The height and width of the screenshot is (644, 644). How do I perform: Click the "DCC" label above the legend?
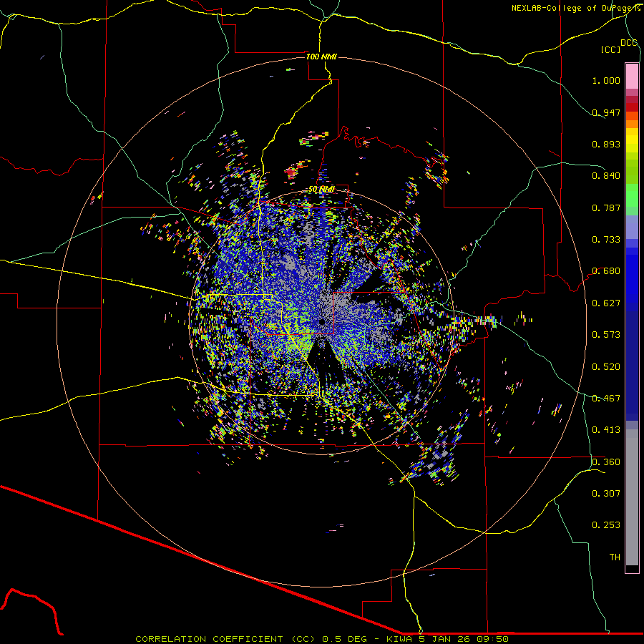(x=628, y=43)
